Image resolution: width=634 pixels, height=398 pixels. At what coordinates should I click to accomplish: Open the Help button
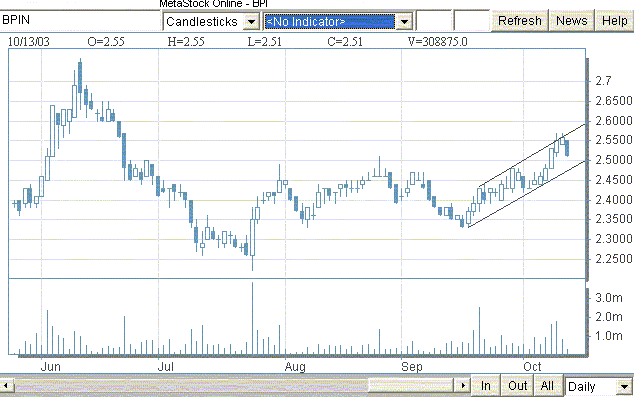[615, 21]
